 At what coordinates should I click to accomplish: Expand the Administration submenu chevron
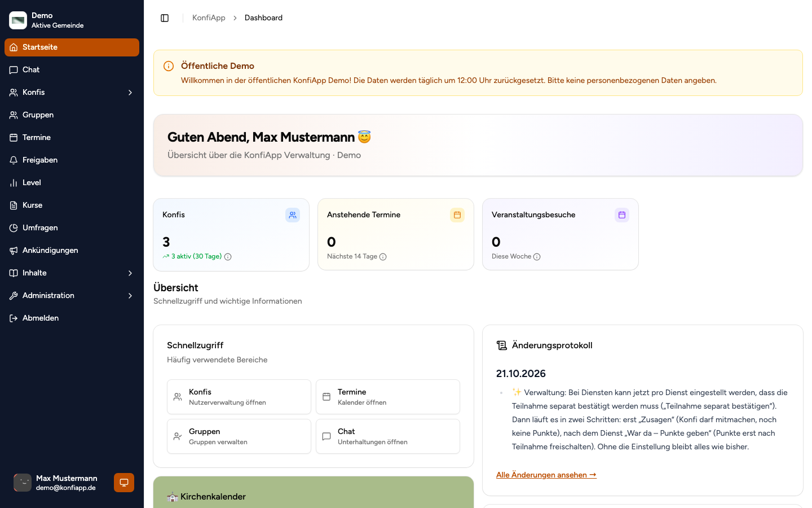(x=130, y=296)
